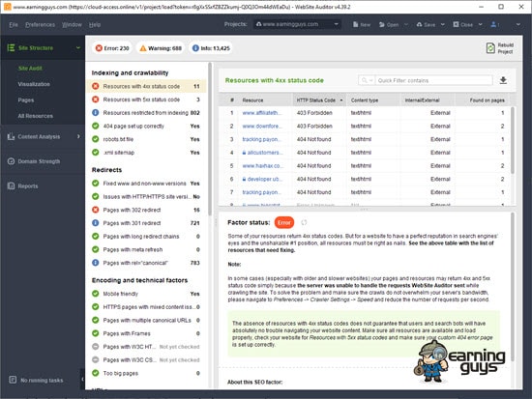Select Pages with long redirect chains
Screen dimensions: 532x399
tap(147, 237)
